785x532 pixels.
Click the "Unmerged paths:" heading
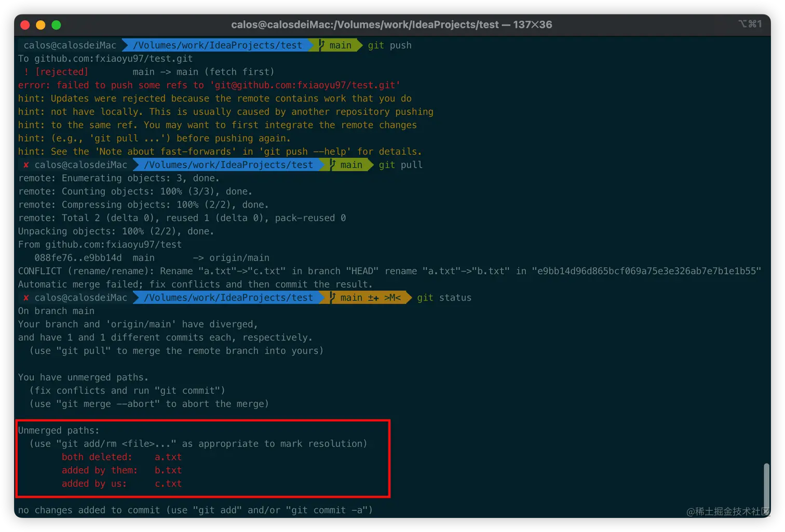[59, 430]
